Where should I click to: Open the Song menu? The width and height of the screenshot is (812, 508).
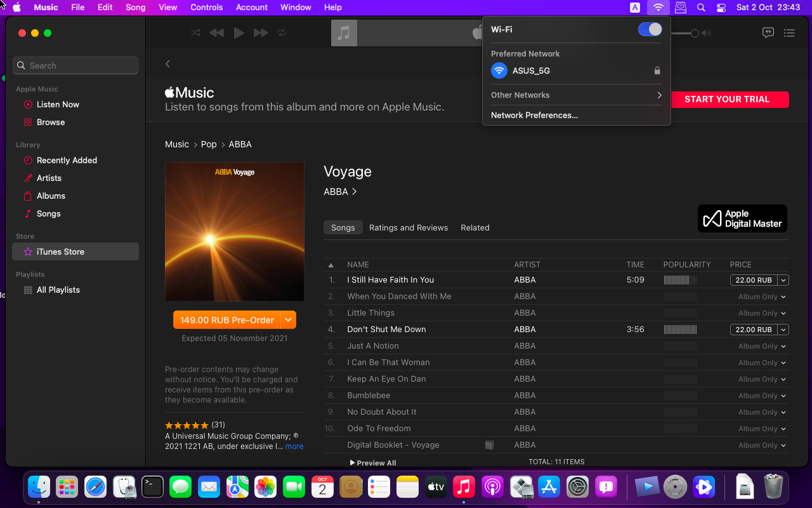coord(136,8)
